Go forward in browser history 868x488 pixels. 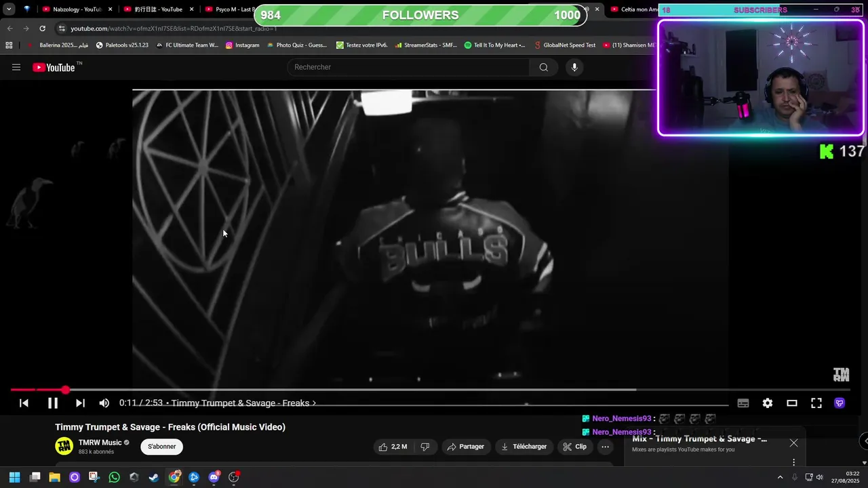click(x=26, y=28)
